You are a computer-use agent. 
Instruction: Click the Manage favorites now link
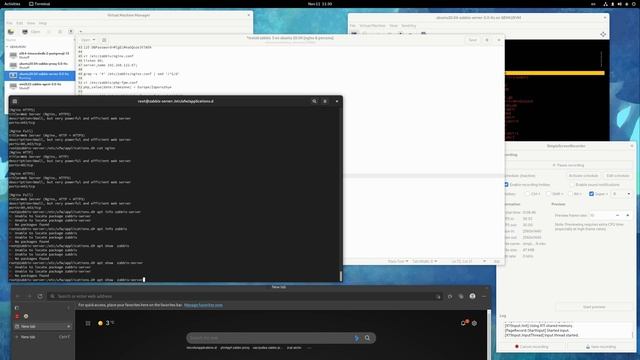[x=203, y=305]
